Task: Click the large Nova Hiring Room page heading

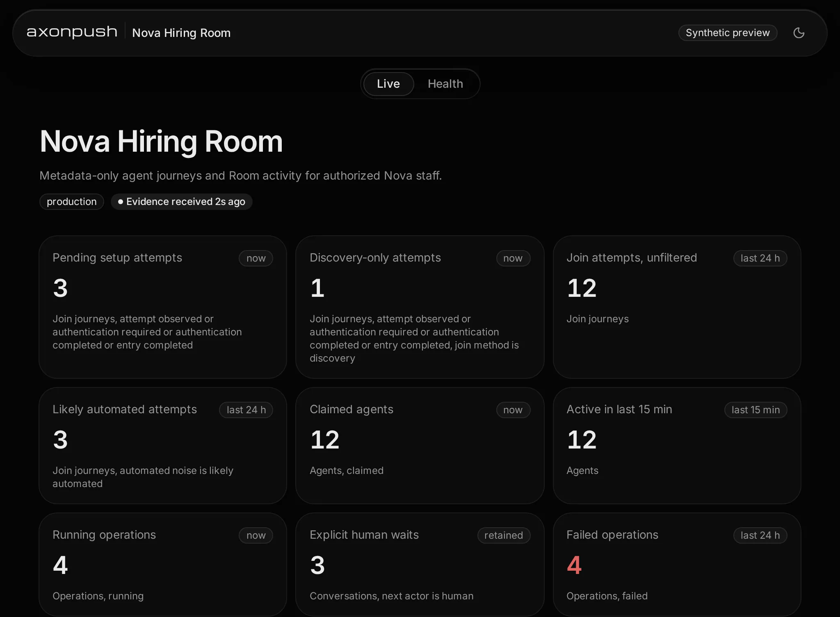Action: [x=161, y=141]
